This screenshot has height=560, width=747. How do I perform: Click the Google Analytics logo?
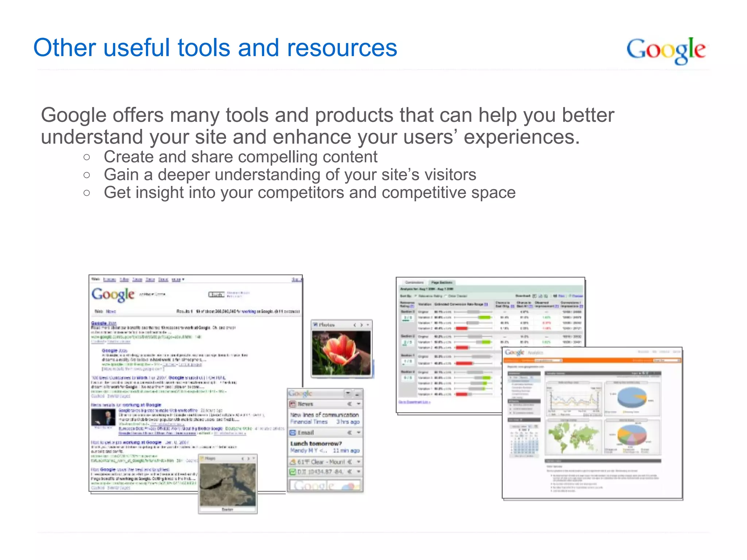tap(524, 353)
